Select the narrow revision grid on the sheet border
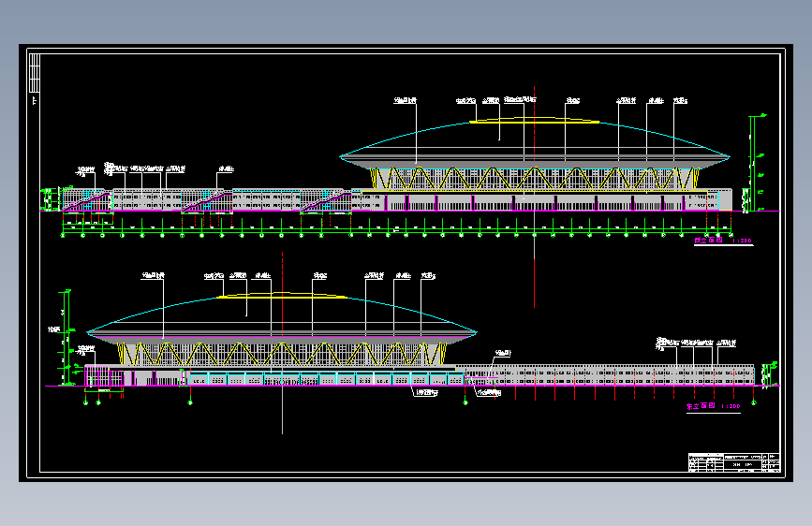The height and width of the screenshot is (526, 812). pyautogui.click(x=34, y=73)
